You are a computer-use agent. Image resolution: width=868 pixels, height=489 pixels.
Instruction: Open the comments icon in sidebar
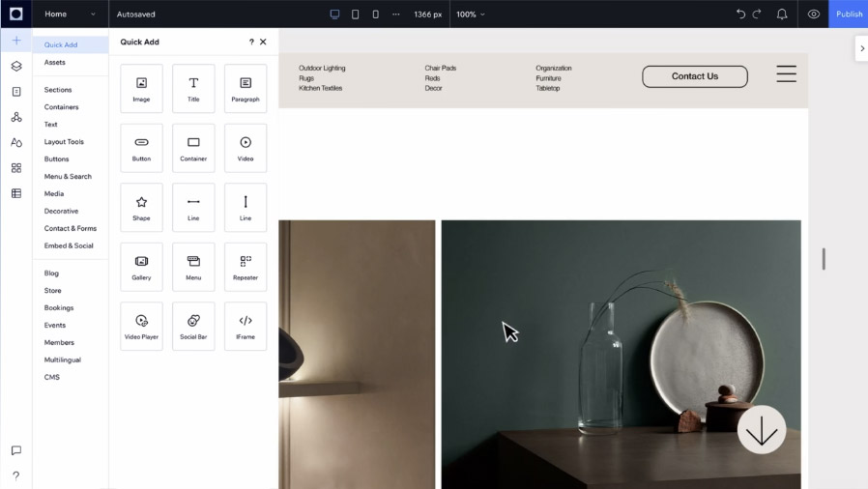point(16,451)
